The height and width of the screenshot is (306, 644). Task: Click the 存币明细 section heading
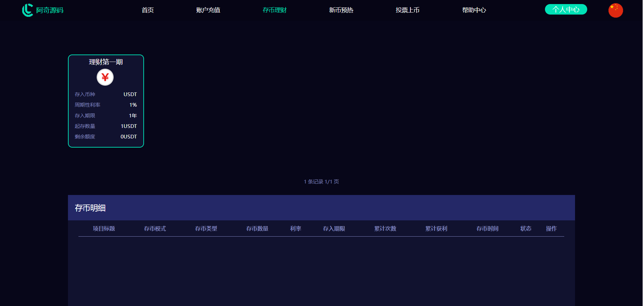coord(90,208)
